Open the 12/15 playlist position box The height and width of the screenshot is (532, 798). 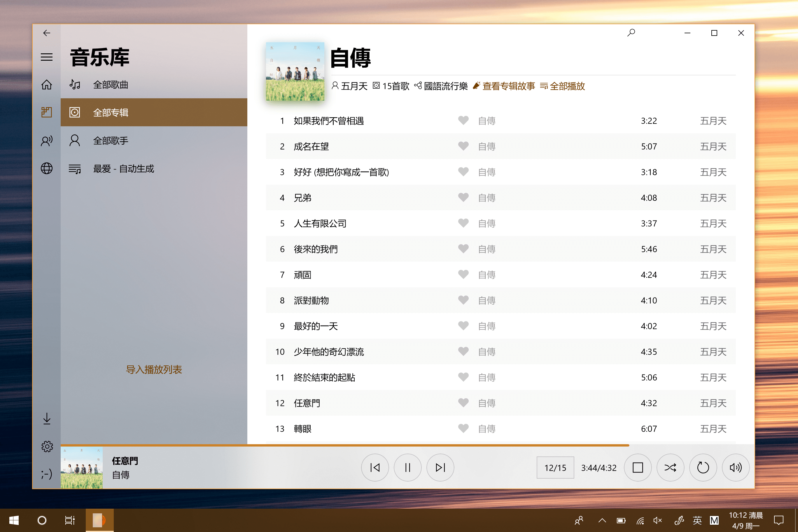(555, 468)
